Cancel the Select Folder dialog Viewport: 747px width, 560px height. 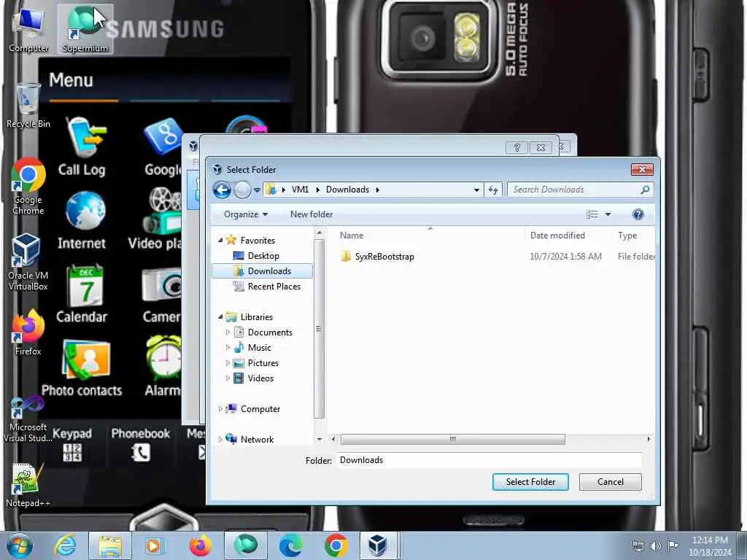pyautogui.click(x=611, y=482)
